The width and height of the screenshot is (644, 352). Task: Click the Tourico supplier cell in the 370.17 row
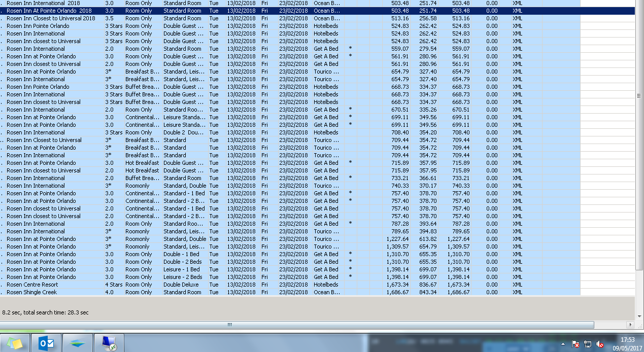[x=326, y=186]
